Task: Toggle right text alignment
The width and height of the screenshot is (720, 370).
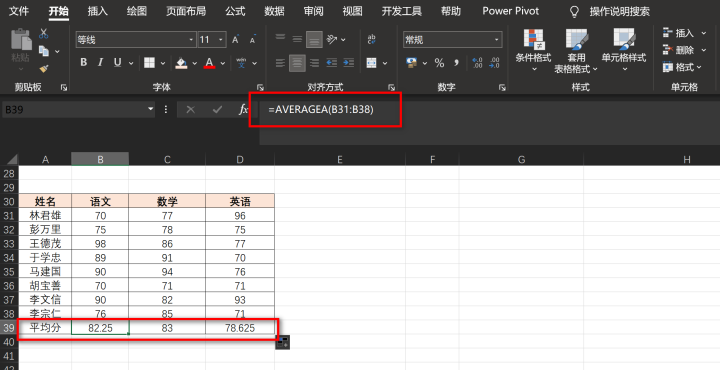Action: [x=314, y=62]
